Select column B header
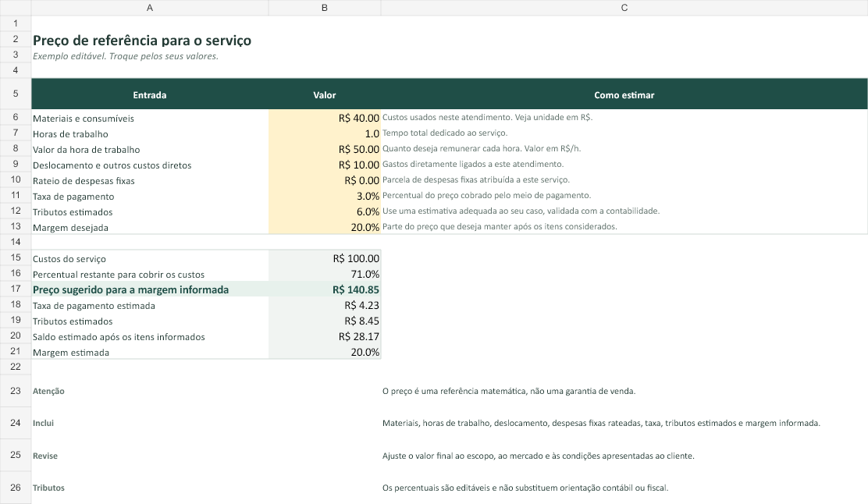This screenshot has width=868, height=504. 325,8
